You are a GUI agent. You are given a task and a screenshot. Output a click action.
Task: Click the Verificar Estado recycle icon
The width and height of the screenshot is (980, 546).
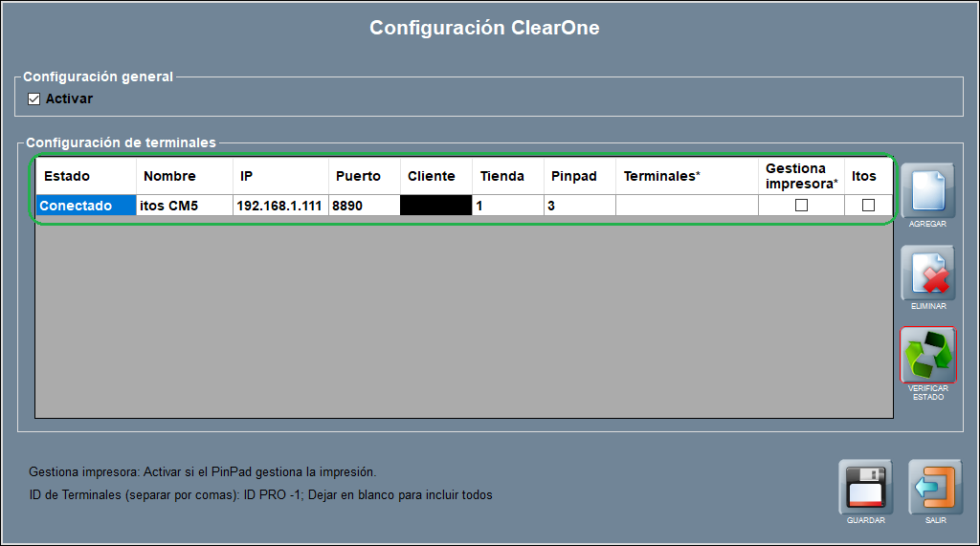[x=927, y=355]
